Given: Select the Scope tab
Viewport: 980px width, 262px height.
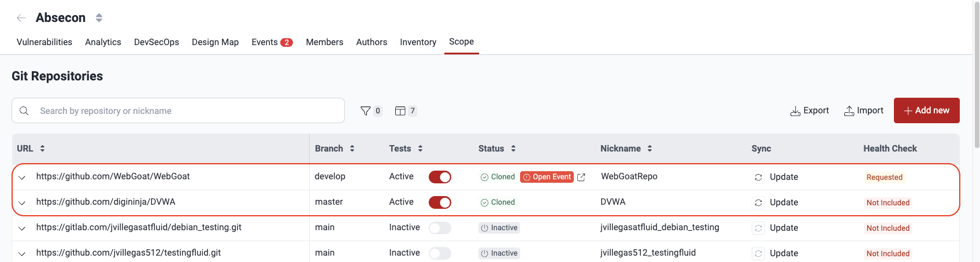Looking at the screenshot, I should (x=461, y=42).
